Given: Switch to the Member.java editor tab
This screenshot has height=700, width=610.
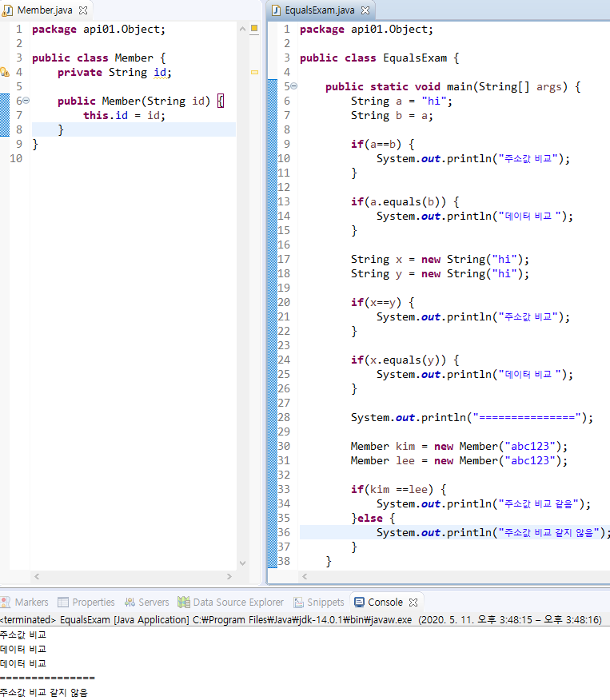Looking at the screenshot, I should [x=45, y=10].
